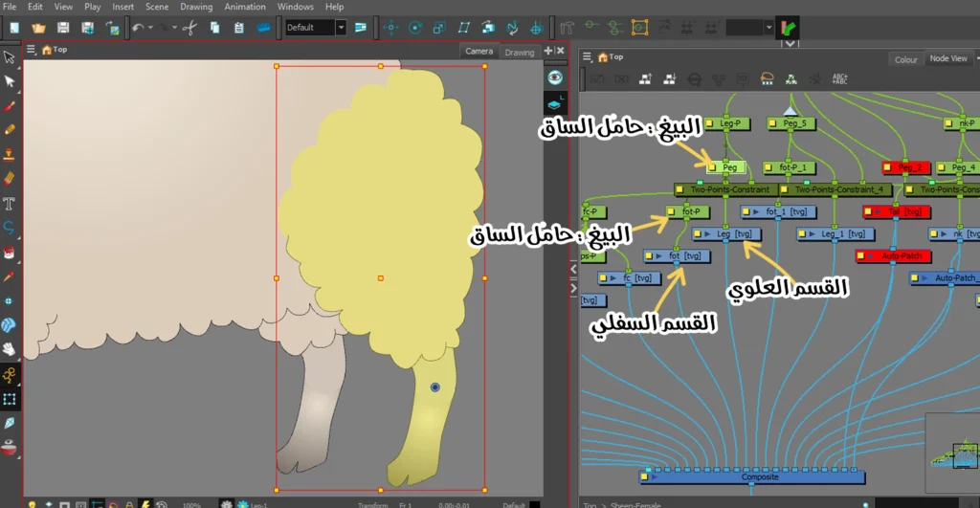Click the Top home breadcrumb in Node View

[611, 56]
